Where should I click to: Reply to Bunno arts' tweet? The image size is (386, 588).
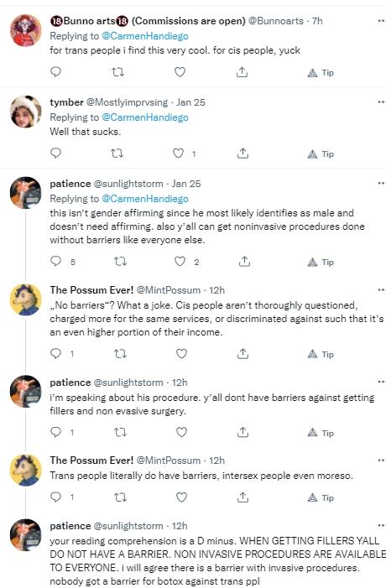click(x=55, y=71)
